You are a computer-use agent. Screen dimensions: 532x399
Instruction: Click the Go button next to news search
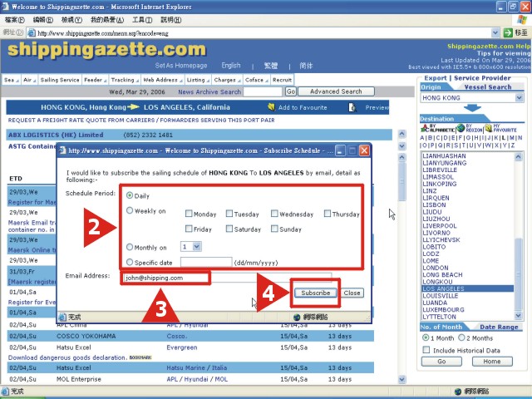click(291, 91)
